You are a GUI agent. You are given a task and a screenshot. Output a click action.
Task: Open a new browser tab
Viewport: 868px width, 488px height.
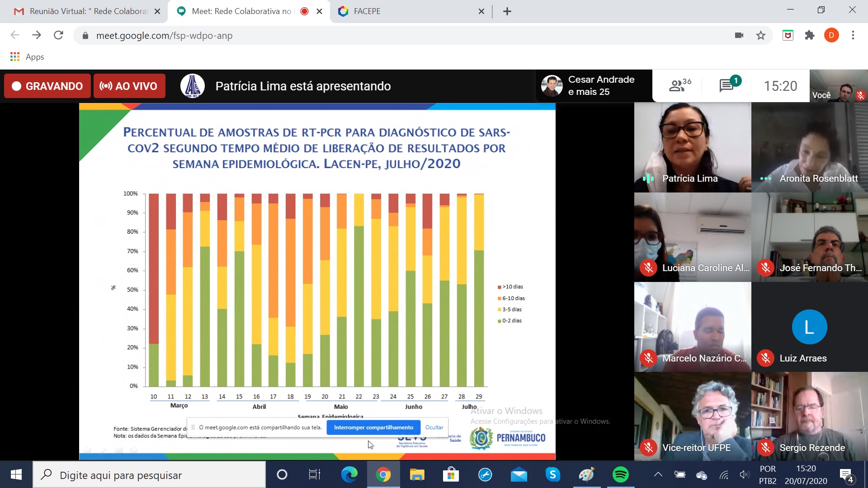(x=507, y=11)
